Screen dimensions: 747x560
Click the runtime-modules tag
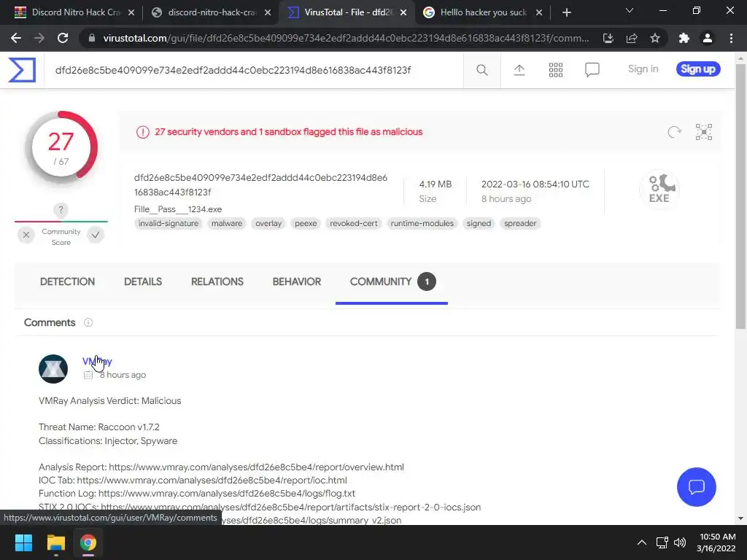[x=422, y=223]
